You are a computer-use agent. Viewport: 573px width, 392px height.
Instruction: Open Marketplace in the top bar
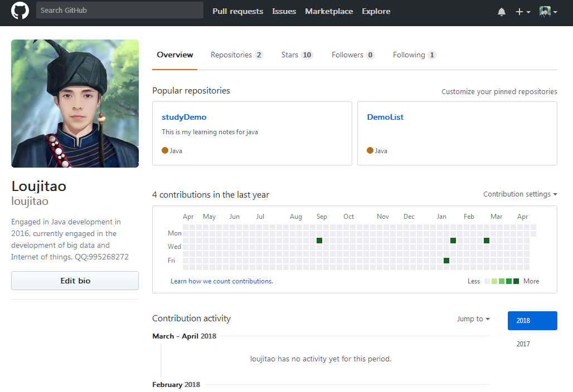[x=329, y=11]
